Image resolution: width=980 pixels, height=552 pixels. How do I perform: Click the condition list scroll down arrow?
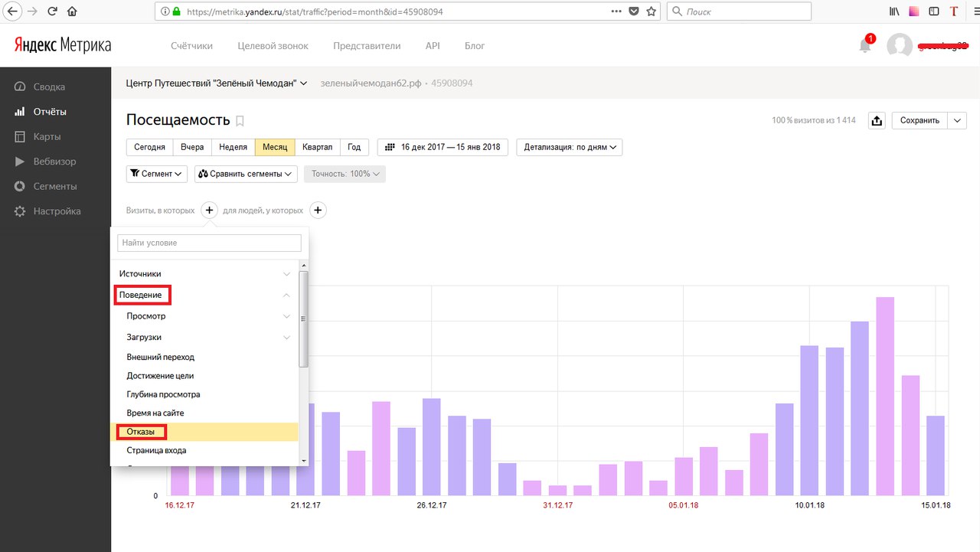point(303,461)
